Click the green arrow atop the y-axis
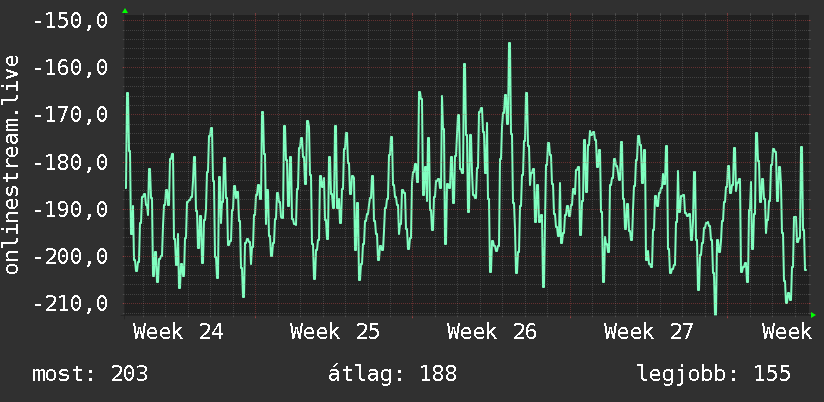The width and height of the screenshot is (824, 402). [x=125, y=11]
